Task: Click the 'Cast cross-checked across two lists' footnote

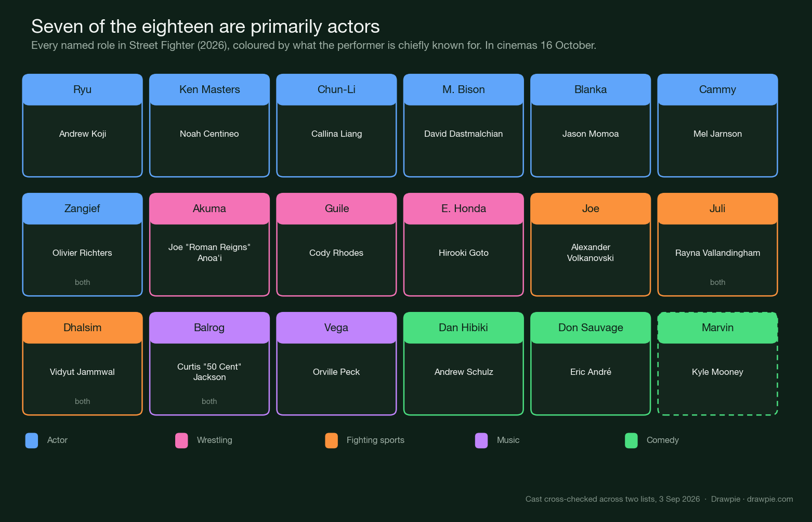Action: point(612,499)
